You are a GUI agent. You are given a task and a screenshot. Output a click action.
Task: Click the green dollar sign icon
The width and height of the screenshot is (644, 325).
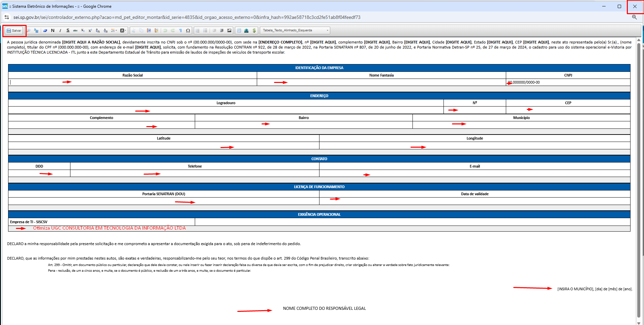coord(254,31)
